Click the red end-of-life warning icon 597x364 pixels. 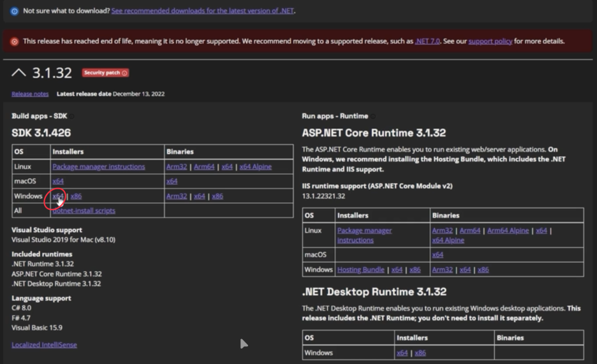(15, 41)
